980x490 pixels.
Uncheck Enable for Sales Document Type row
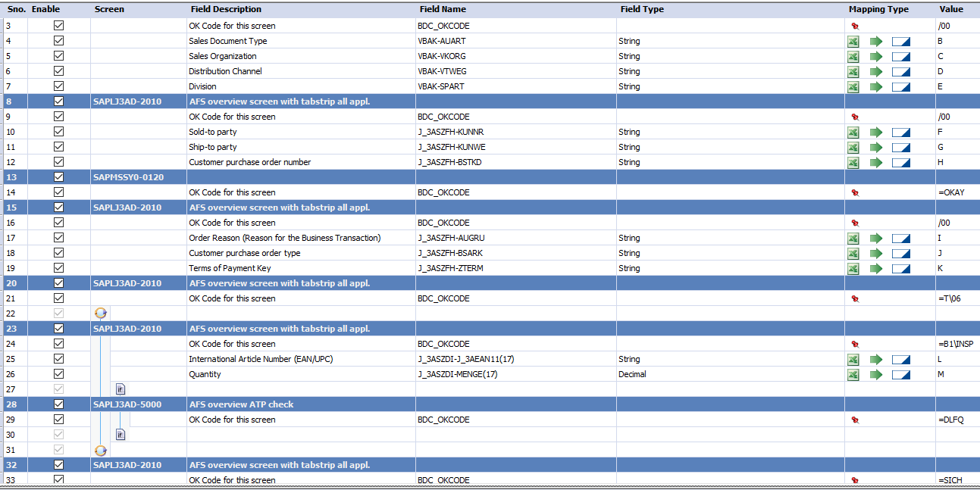(58, 41)
